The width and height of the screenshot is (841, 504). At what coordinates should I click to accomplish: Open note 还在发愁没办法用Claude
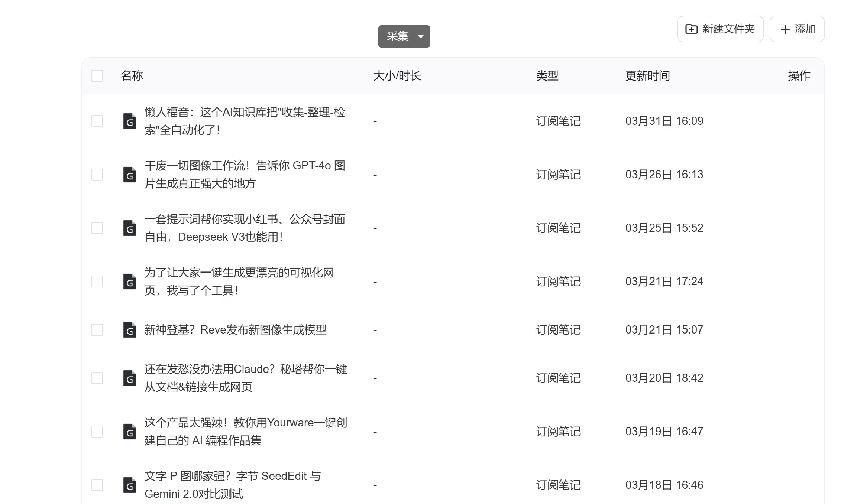point(246,378)
